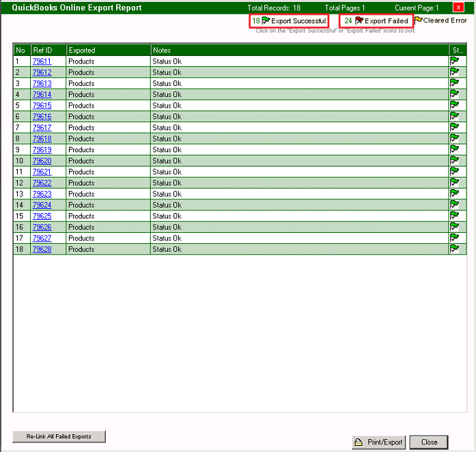476x452 pixels.
Task: Click the green status flag for Ref ID 79628
Action: click(454, 249)
